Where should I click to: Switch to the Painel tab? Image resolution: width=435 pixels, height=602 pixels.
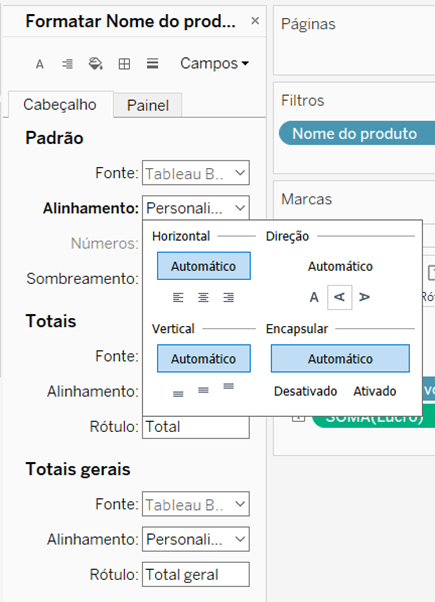tap(148, 105)
